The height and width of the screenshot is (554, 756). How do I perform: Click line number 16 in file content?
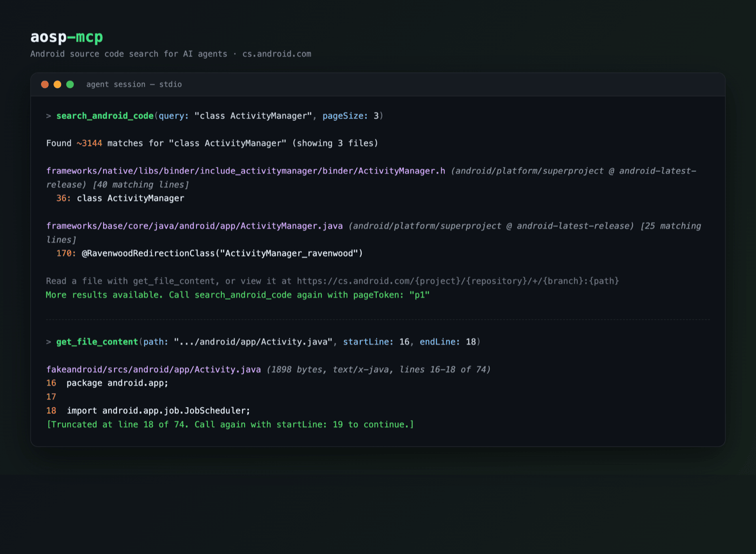[x=51, y=383]
